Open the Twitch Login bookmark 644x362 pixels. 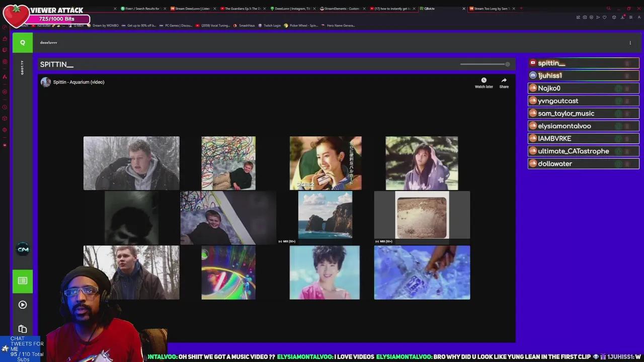point(270,25)
